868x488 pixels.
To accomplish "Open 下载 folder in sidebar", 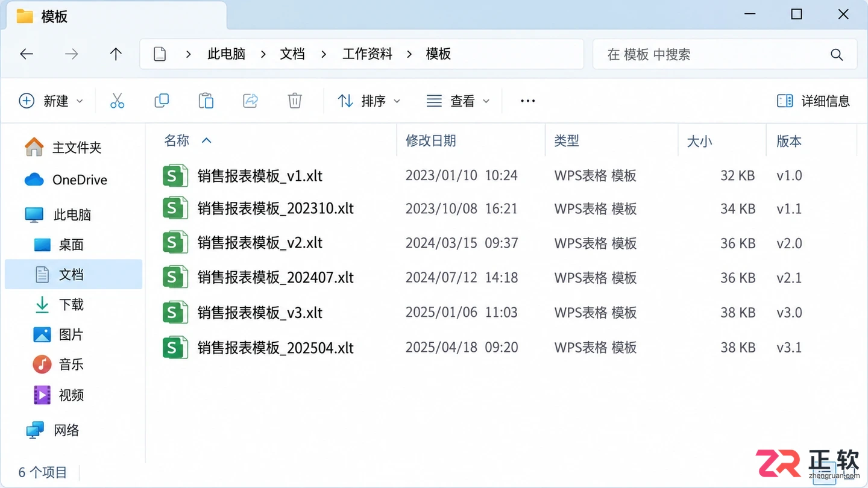I will click(58, 305).
